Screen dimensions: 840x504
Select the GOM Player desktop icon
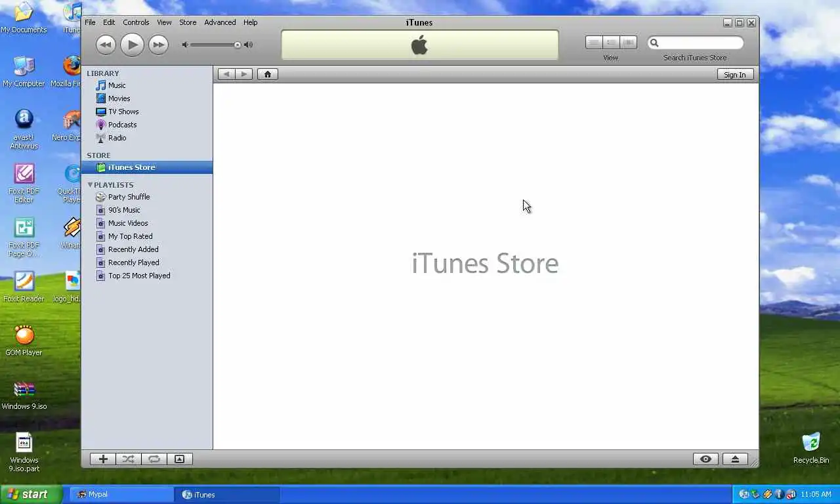24,341
